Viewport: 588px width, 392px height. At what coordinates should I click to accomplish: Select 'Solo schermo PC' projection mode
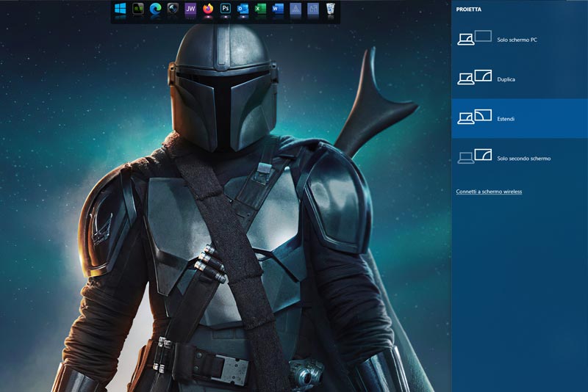(520, 40)
